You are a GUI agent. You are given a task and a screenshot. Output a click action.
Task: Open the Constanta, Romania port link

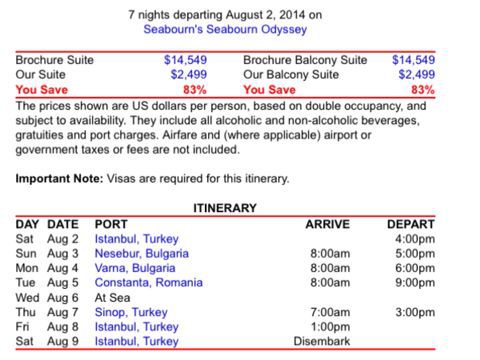click(x=149, y=283)
